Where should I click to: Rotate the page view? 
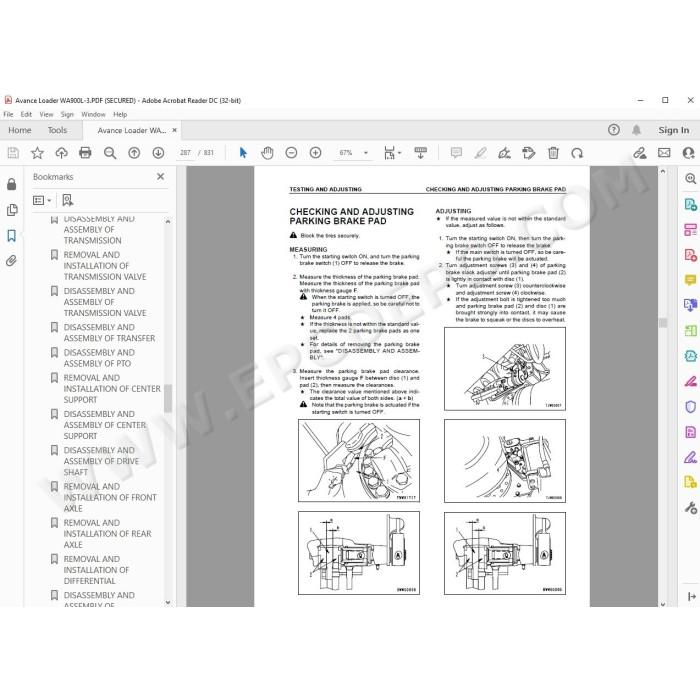coord(577,153)
